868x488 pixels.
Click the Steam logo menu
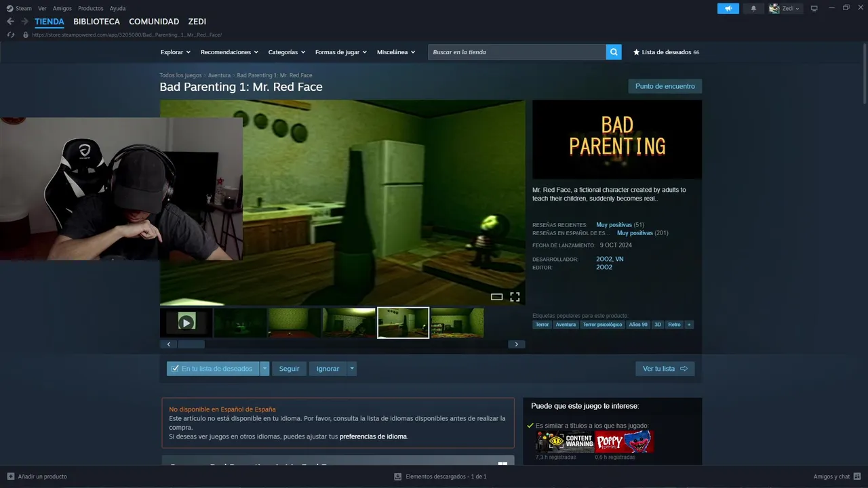(19, 8)
